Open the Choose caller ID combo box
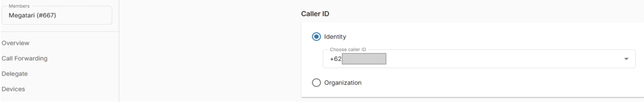The image size is (644, 102). 479,59
